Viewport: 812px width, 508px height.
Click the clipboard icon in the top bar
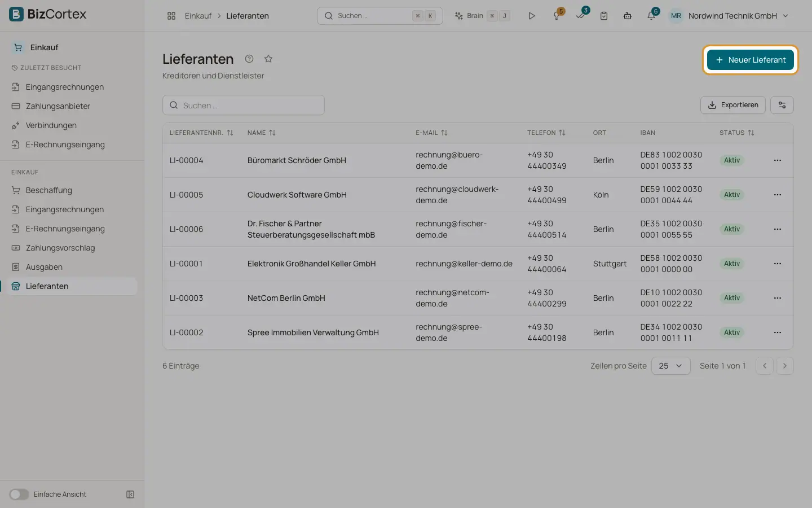[604, 16]
